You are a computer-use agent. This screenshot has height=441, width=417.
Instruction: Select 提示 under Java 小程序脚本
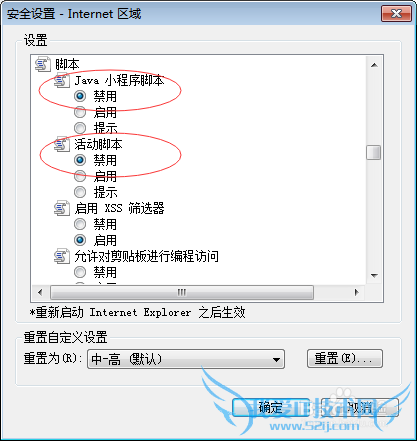tap(80, 128)
